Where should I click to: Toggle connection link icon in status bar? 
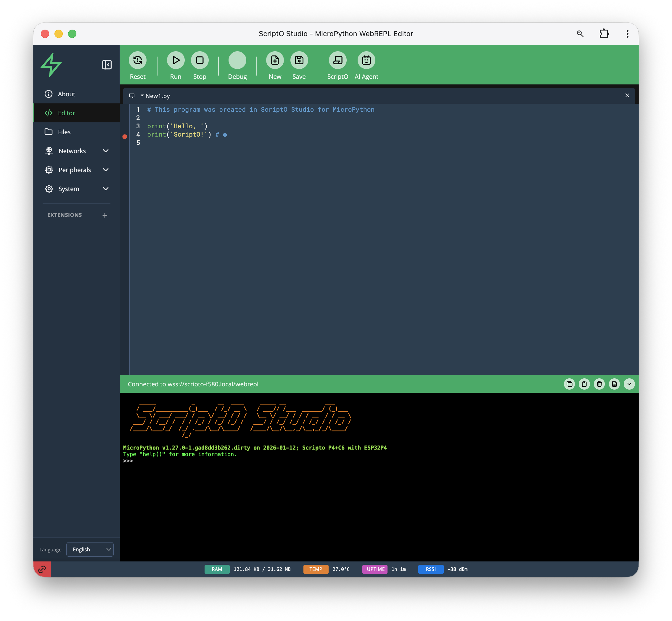[42, 569]
